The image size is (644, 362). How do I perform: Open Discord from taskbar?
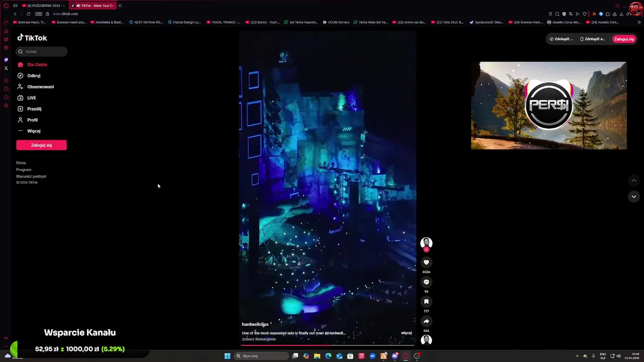tap(395, 356)
